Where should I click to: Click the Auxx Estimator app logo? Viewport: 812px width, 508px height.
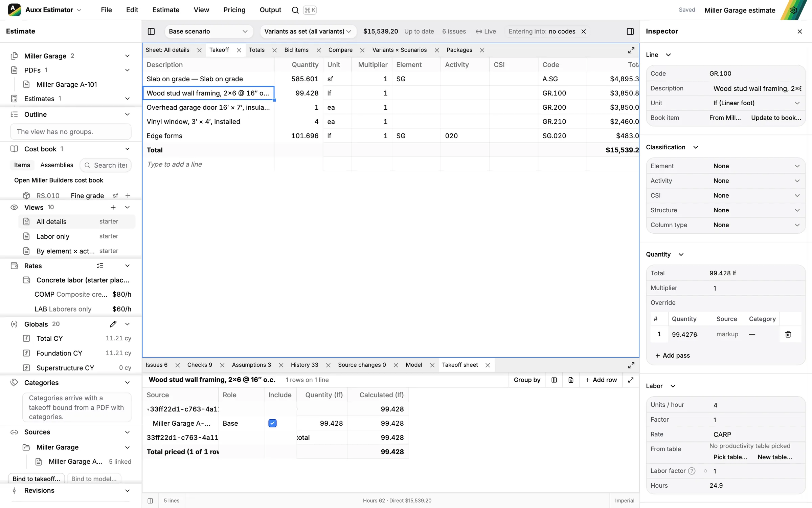click(x=14, y=10)
